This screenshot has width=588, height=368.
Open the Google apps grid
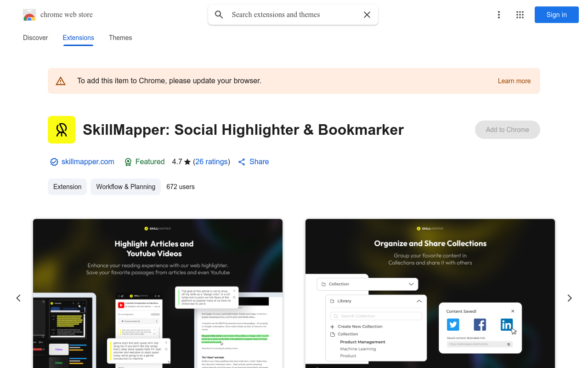point(520,15)
